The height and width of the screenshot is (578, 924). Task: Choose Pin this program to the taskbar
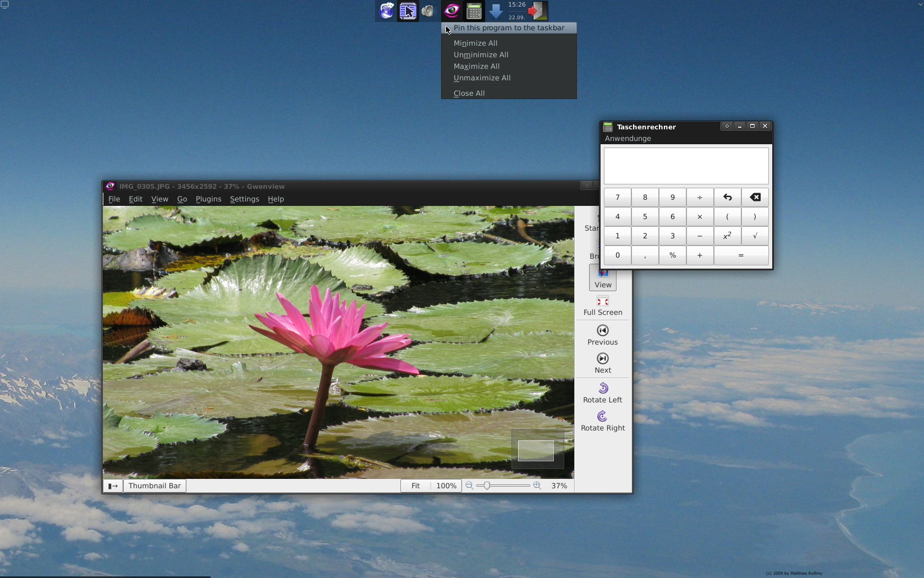509,28
